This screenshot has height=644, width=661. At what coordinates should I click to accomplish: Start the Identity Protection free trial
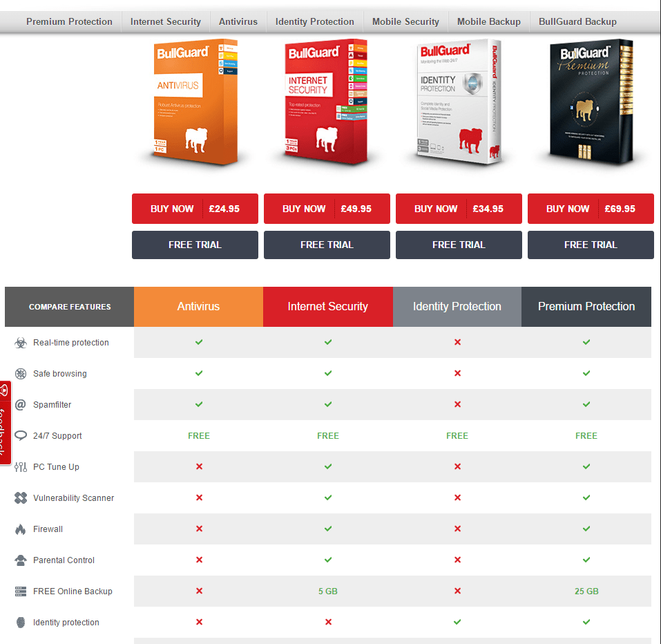459,245
